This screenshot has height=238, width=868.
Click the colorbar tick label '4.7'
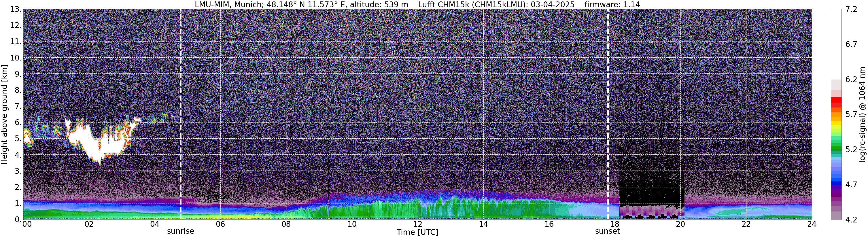852,185
